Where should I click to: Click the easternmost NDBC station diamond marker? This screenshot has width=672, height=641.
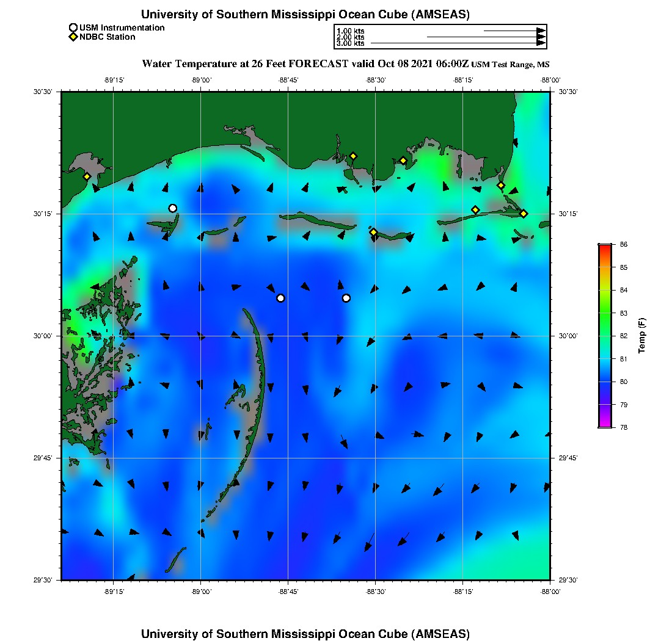(x=524, y=213)
